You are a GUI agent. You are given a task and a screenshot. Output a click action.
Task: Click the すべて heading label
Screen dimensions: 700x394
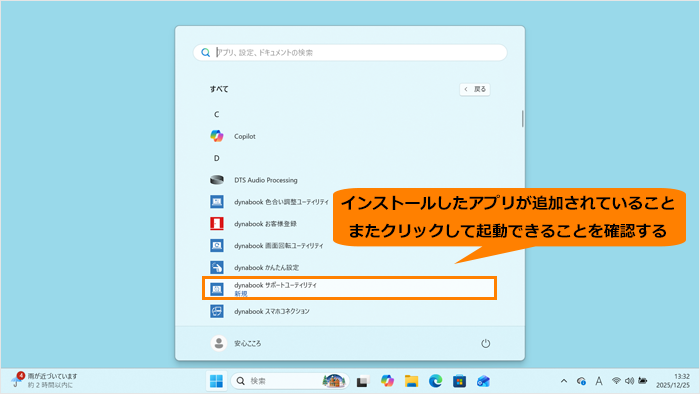(x=219, y=89)
